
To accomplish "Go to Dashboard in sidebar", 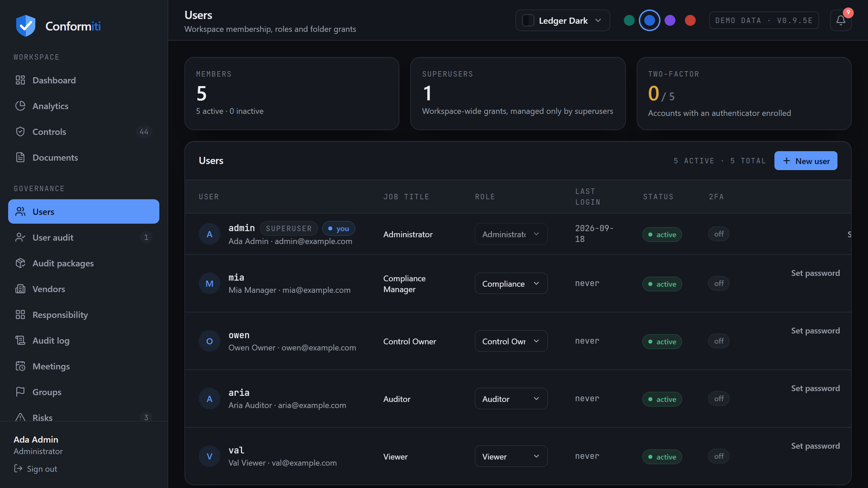I will tap(83, 80).
